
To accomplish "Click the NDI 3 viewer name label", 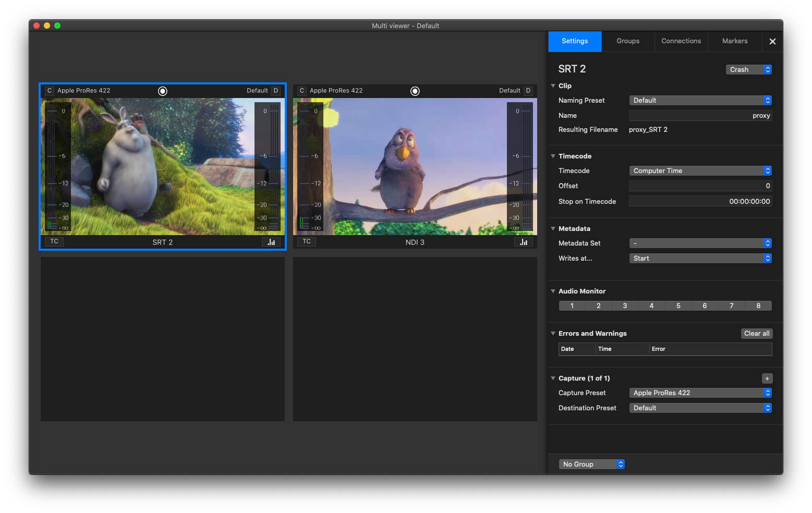I will tap(415, 242).
